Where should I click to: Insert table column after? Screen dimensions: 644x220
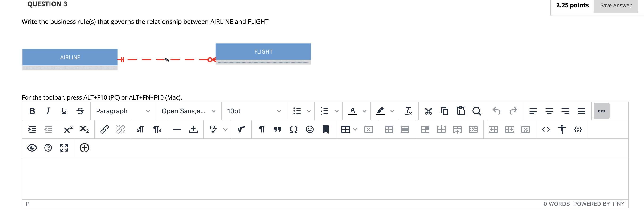[x=509, y=129]
